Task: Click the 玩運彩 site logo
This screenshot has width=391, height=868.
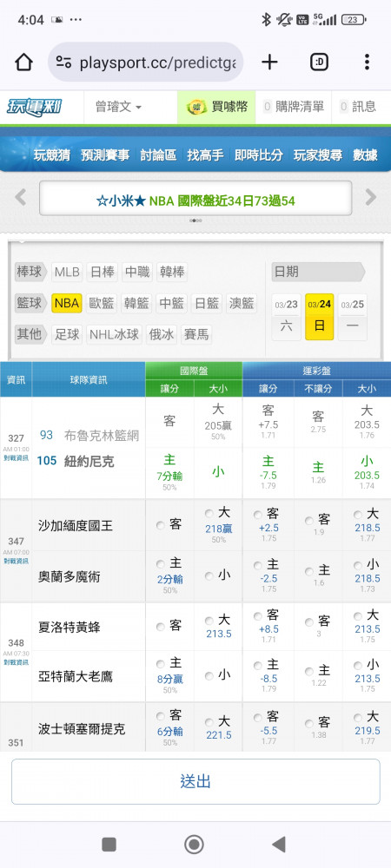Action: coord(35,107)
